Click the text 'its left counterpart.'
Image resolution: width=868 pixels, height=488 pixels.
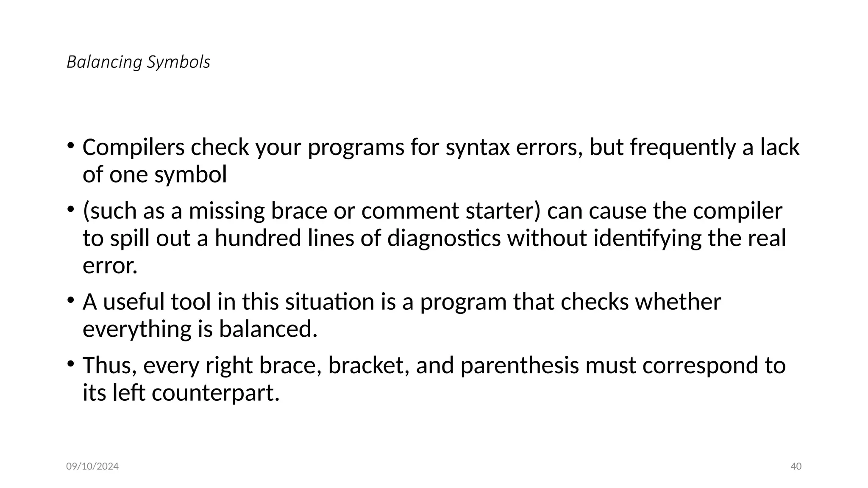(x=181, y=393)
